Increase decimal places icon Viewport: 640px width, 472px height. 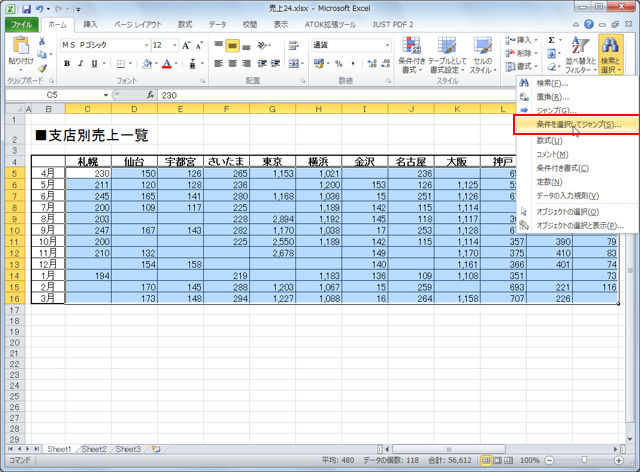click(372, 63)
